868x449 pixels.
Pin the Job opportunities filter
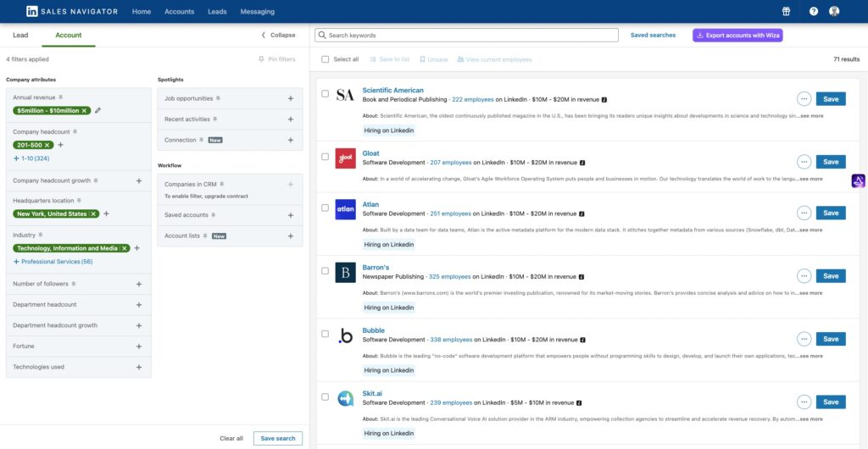[218, 98]
